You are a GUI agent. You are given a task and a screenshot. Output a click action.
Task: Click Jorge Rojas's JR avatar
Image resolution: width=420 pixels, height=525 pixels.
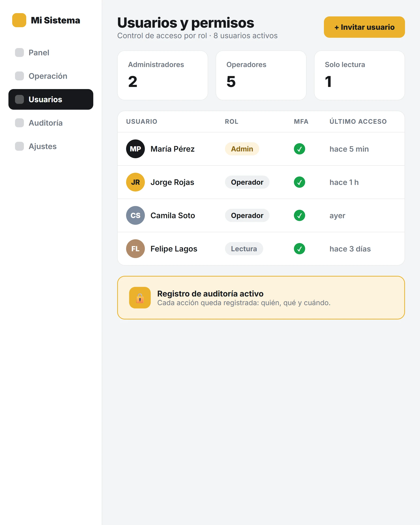[x=135, y=182]
